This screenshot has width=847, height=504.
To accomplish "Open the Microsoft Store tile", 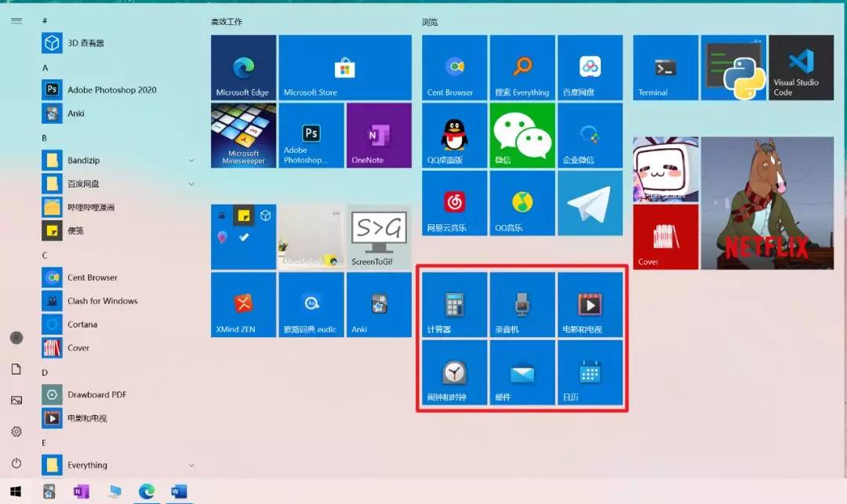I will pos(345,67).
